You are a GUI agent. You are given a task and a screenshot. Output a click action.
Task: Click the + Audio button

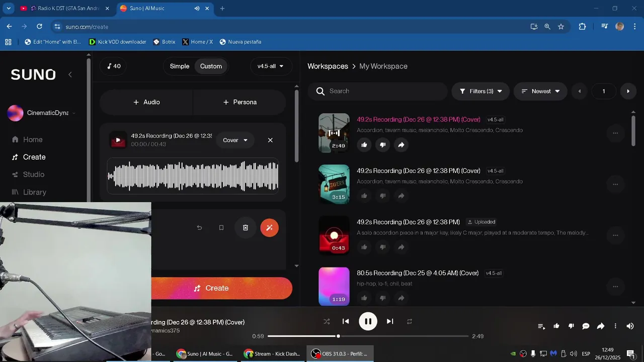pyautogui.click(x=146, y=102)
